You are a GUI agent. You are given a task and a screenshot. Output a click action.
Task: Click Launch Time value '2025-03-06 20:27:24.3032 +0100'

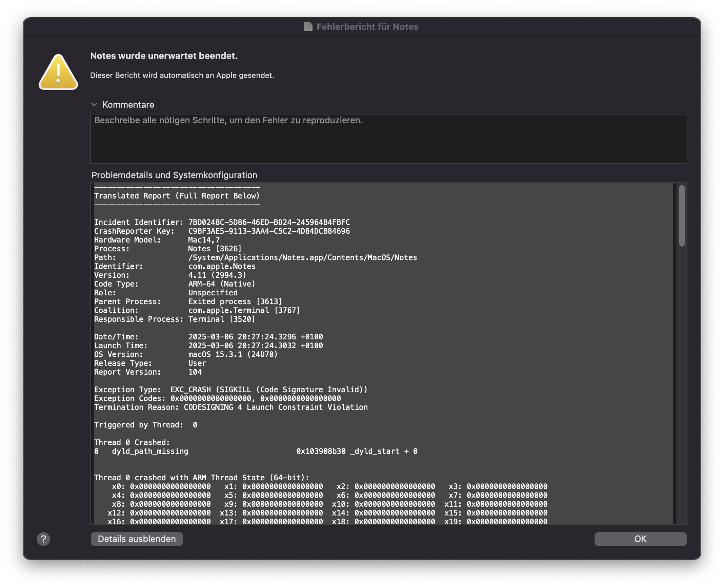pos(256,345)
